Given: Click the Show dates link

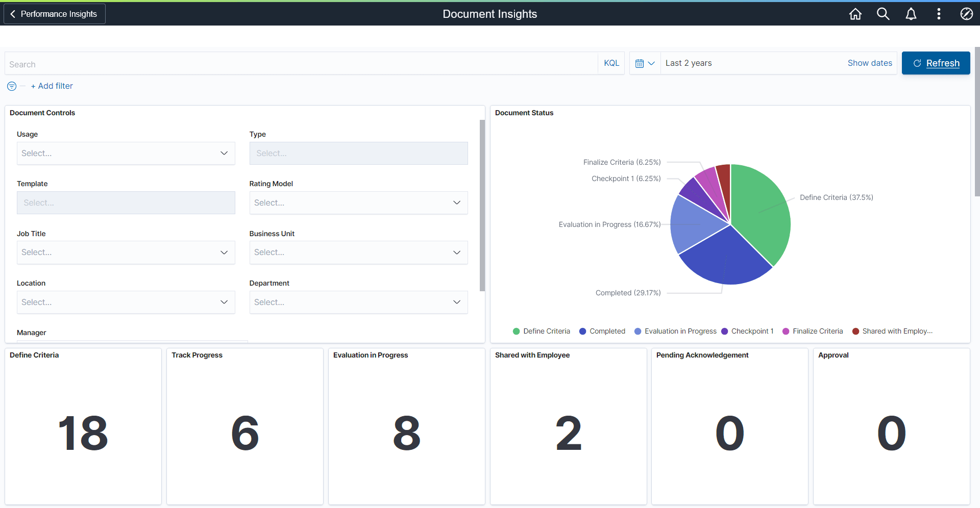Looking at the screenshot, I should click(870, 63).
